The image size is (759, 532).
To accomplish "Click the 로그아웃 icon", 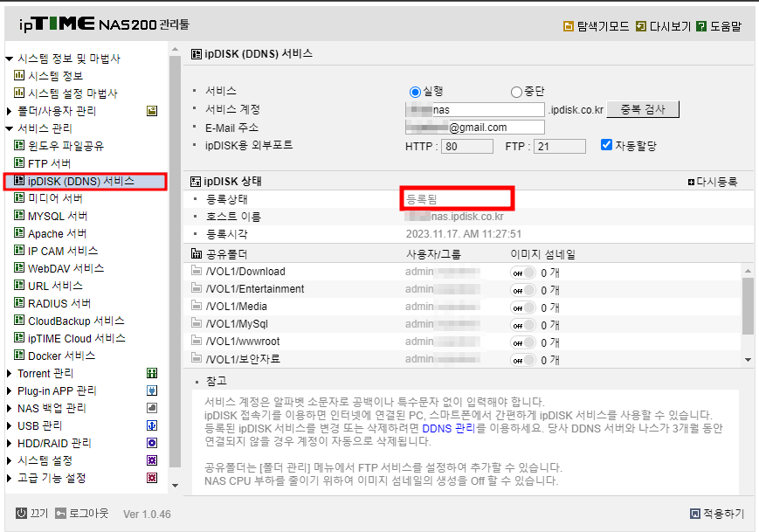I will [60, 513].
